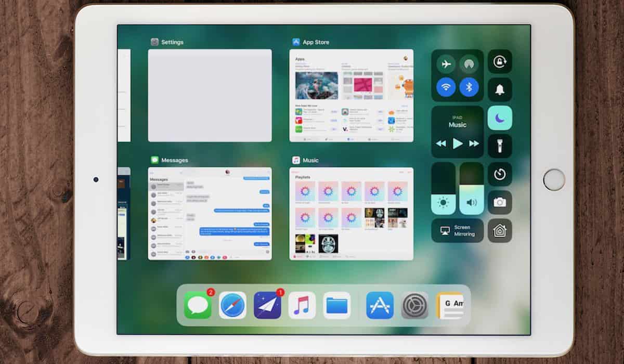Image resolution: width=624 pixels, height=364 pixels.
Task: Turn off Bluetooth toggle
Action: [x=469, y=87]
